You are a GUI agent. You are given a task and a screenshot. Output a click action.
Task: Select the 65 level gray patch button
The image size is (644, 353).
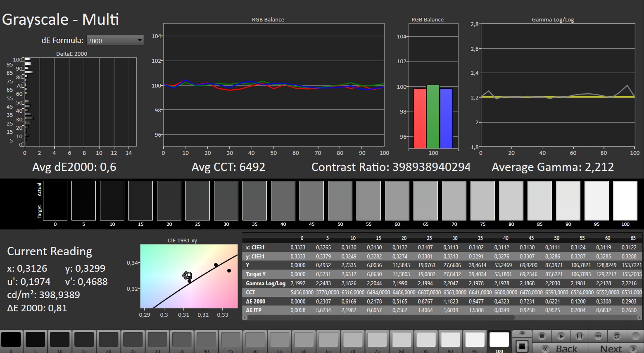[328, 341]
